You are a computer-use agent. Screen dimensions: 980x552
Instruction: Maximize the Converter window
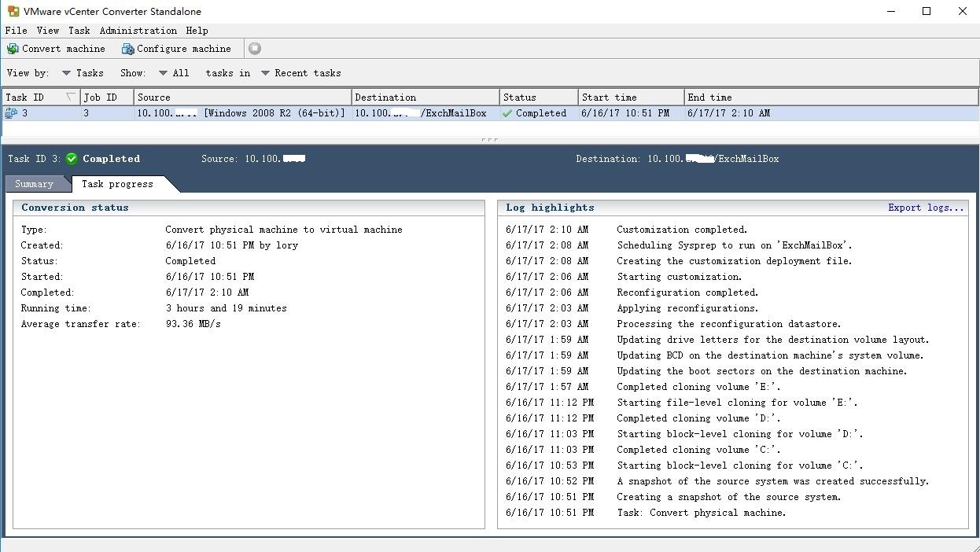click(927, 11)
